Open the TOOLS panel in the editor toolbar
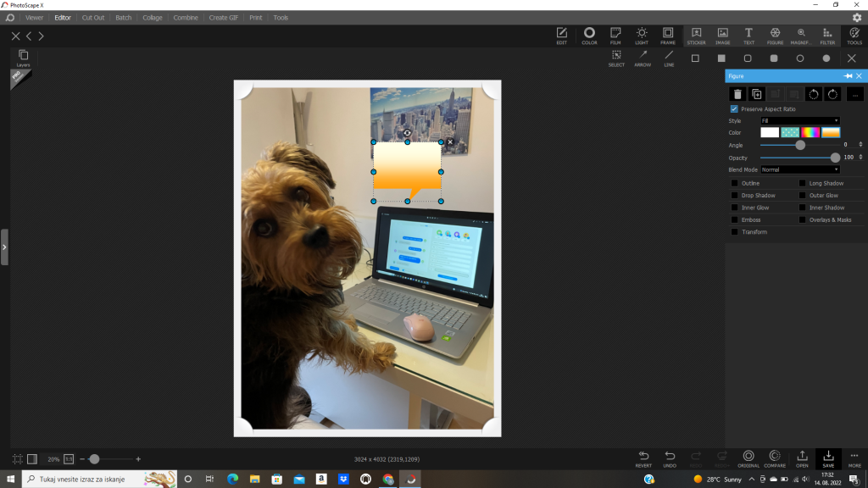This screenshot has height=488, width=868. (x=854, y=36)
